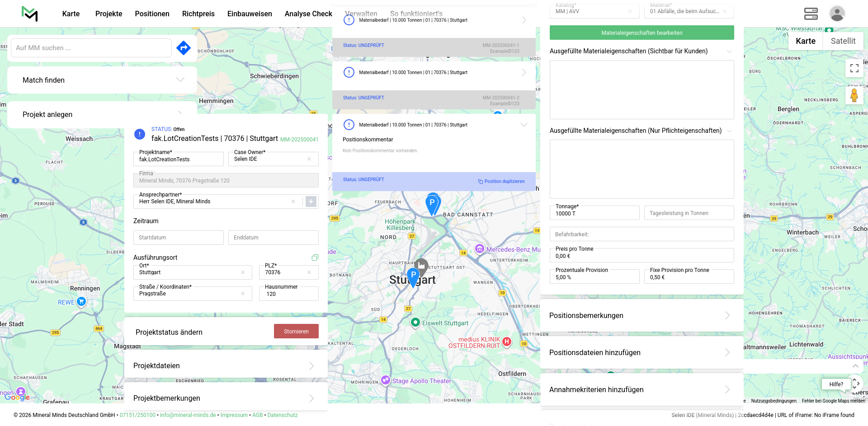Click Position duplizieren link

502,182
